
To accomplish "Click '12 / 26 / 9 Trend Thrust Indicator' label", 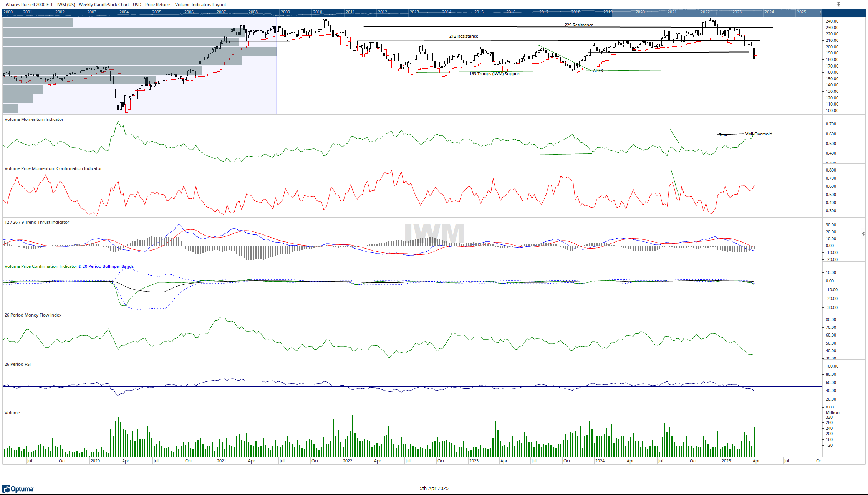I will [37, 222].
